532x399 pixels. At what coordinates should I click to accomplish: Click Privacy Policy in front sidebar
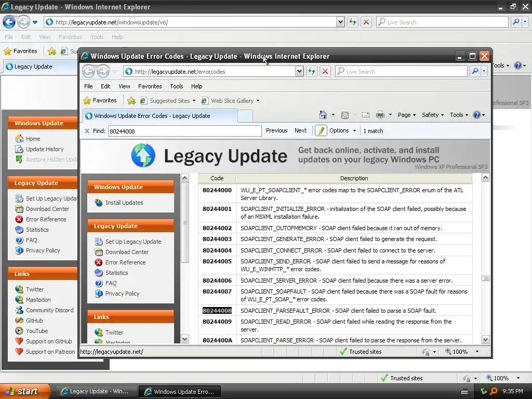122,294
